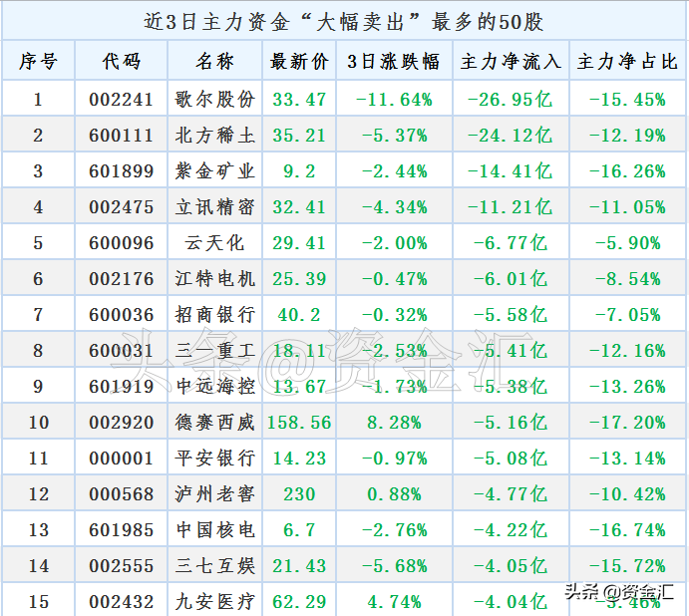Select stock name 中国核电
This screenshot has height=616, width=689.
[214, 530]
